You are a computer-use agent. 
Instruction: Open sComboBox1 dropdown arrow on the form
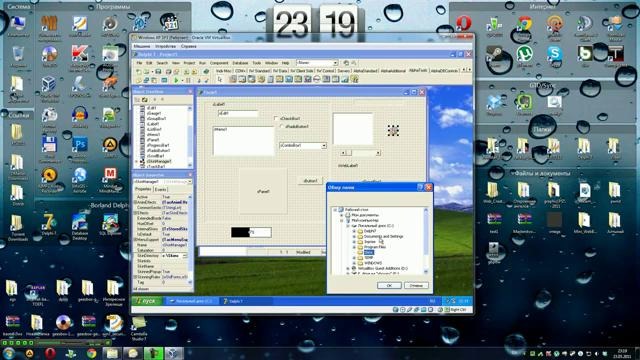[x=324, y=146]
